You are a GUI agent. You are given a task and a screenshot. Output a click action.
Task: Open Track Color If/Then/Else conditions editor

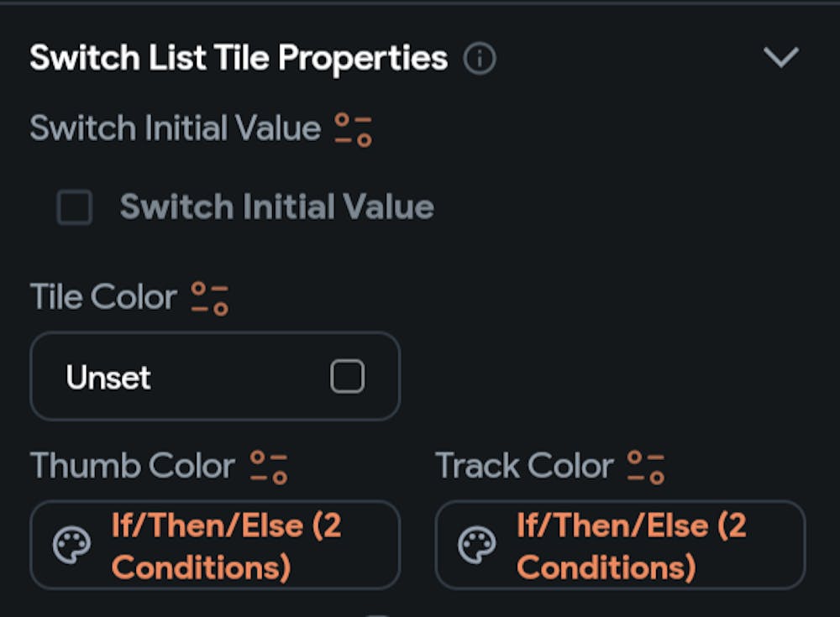[620, 546]
